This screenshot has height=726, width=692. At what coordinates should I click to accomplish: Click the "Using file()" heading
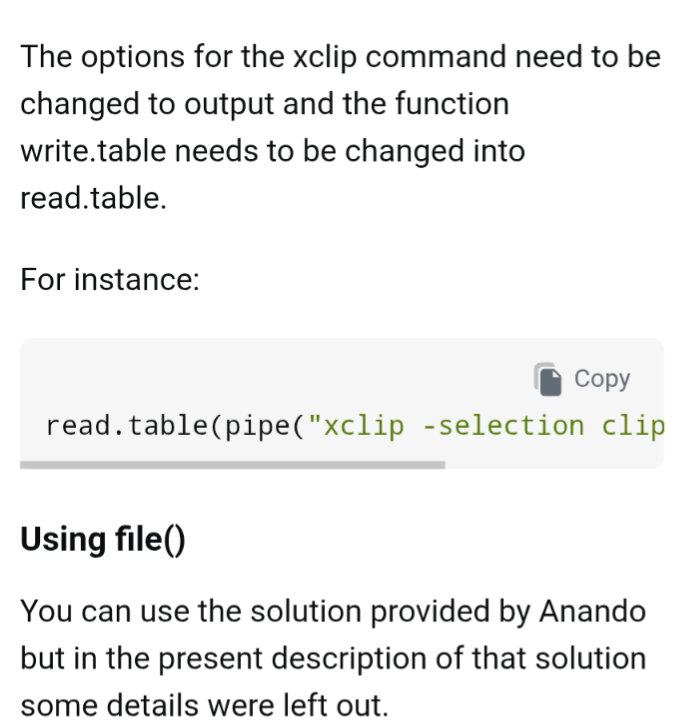pos(103,541)
